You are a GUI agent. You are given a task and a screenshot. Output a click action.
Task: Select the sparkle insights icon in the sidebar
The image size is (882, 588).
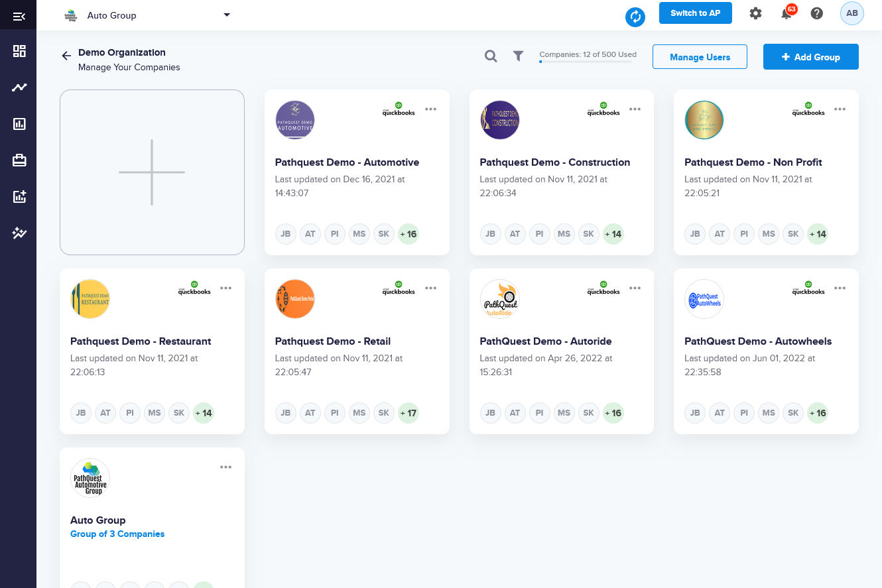[x=19, y=233]
